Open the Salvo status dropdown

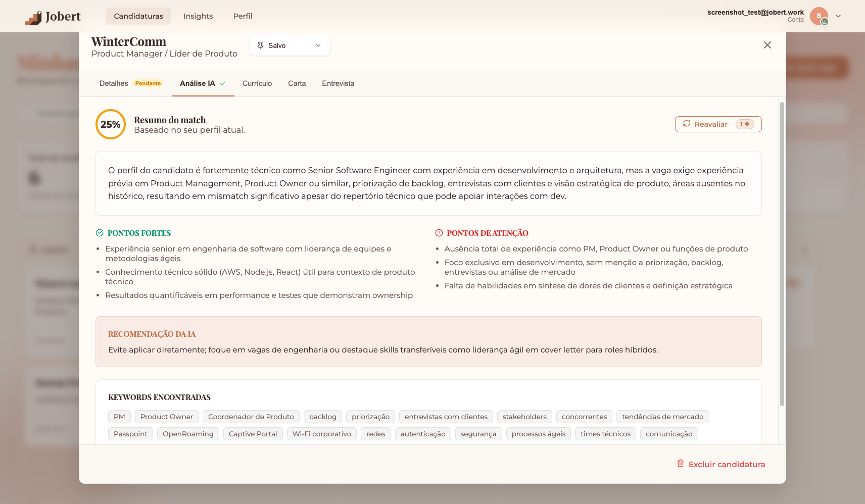point(290,45)
